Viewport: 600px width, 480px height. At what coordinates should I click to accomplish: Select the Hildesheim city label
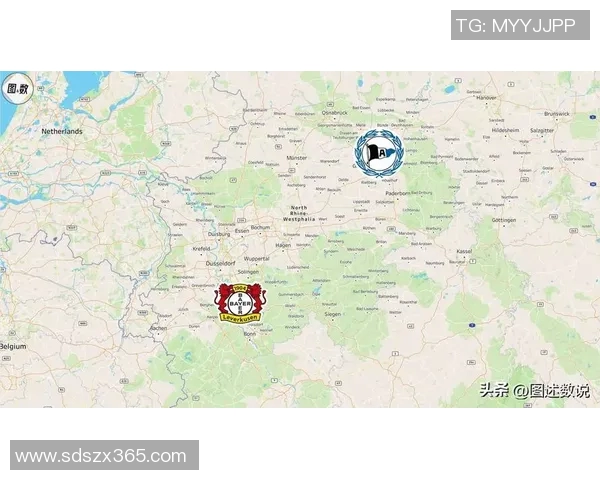click(x=505, y=130)
